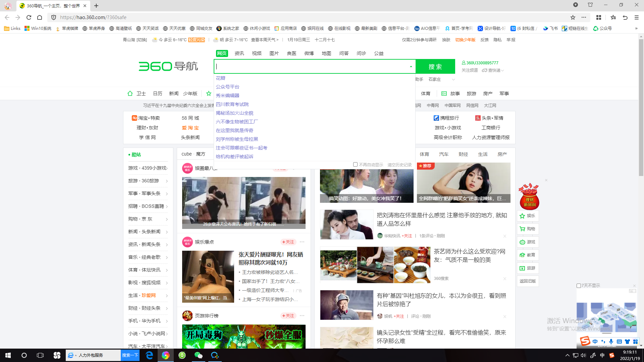This screenshot has width=644, height=362.
Task: Open the 公众号 bookmark
Action: point(603,28)
